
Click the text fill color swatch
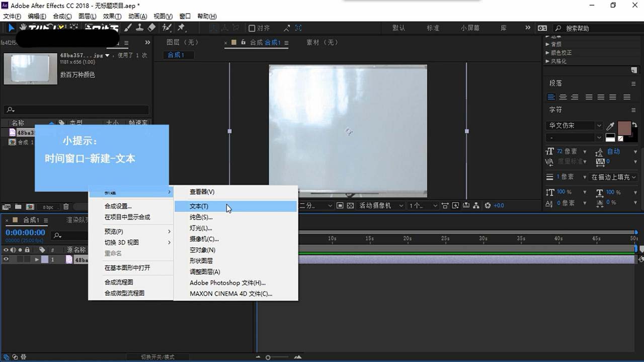tap(624, 128)
